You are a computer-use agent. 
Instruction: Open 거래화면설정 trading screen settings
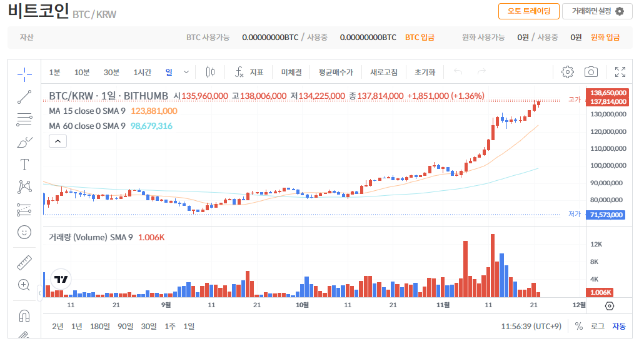coord(597,11)
